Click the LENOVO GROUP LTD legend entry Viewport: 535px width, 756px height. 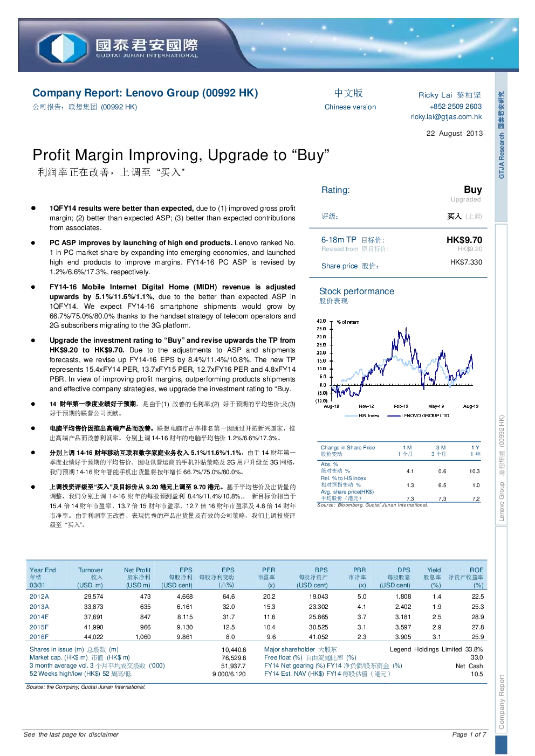pyautogui.click(x=418, y=415)
